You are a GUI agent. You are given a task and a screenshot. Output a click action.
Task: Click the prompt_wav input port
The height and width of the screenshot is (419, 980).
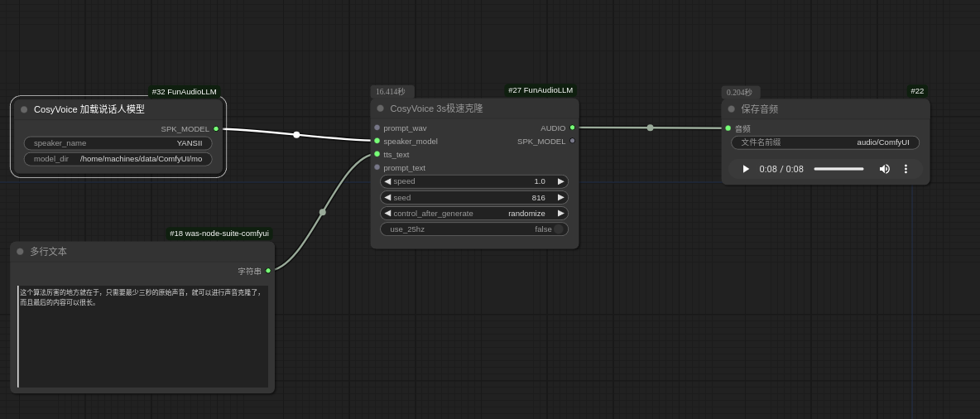pos(377,128)
